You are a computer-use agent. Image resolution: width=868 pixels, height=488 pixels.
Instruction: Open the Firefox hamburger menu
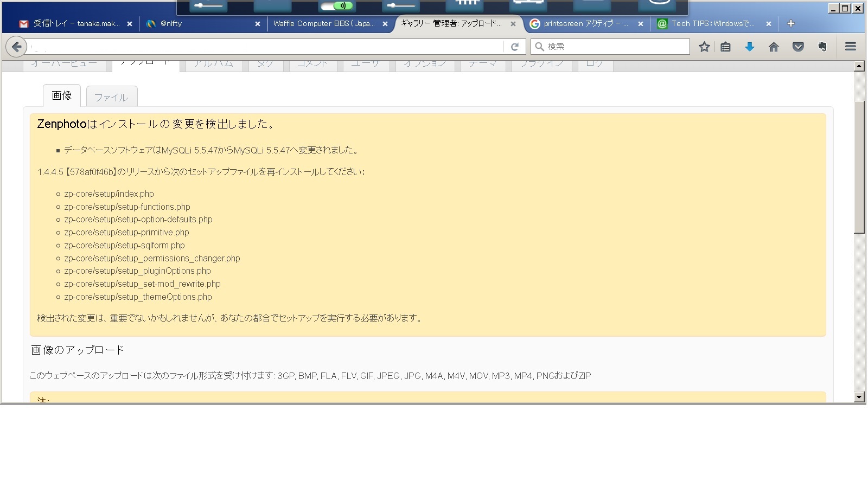pos(850,47)
